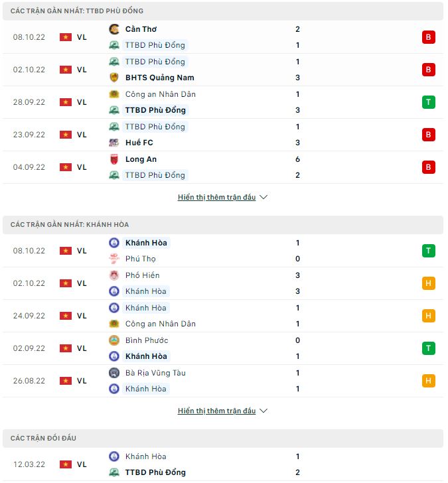The width and height of the screenshot is (448, 483).
Task: Expand more Khánh Hòa matches
Action: (216, 411)
